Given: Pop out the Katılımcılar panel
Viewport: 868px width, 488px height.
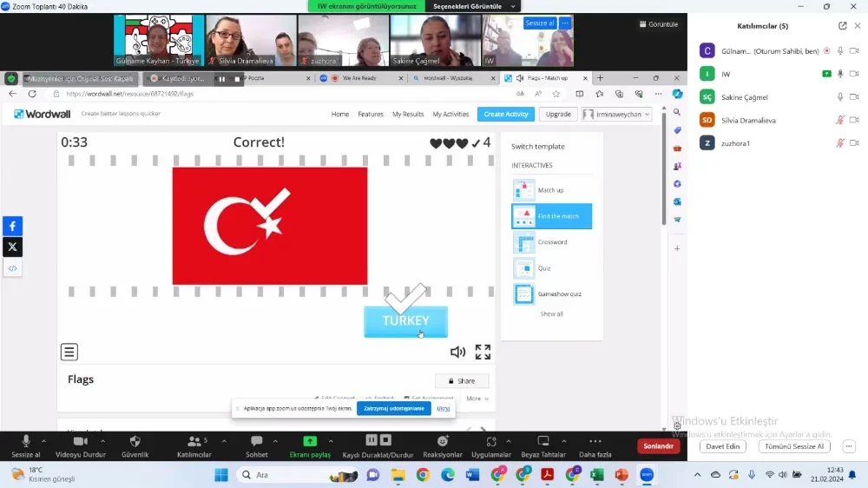Looking at the screenshot, I should (843, 25).
